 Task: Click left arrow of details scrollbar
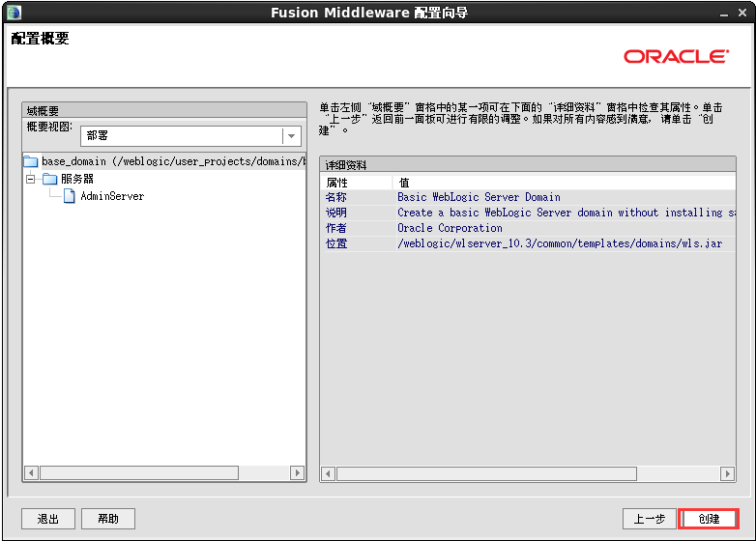[x=329, y=474]
